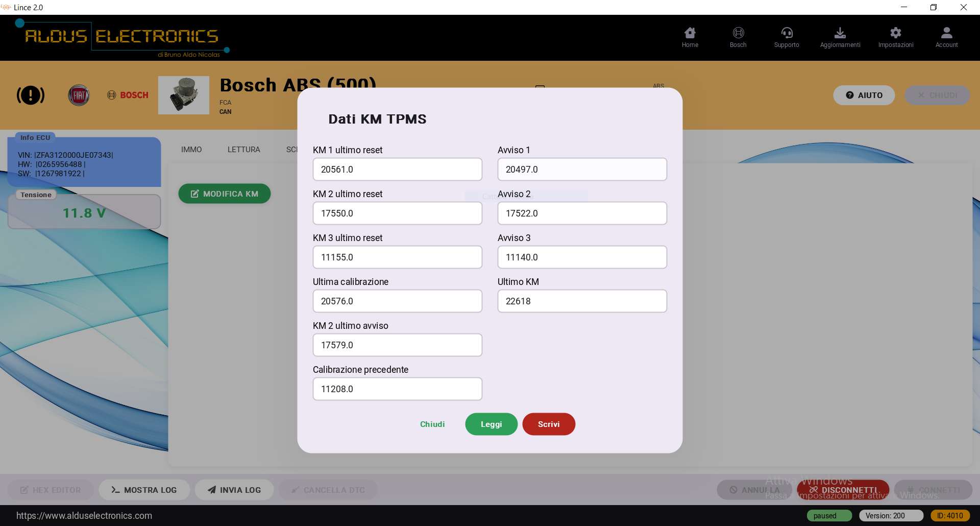The image size is (980, 526).
Task: Click the HW number text
Action: coord(52,164)
